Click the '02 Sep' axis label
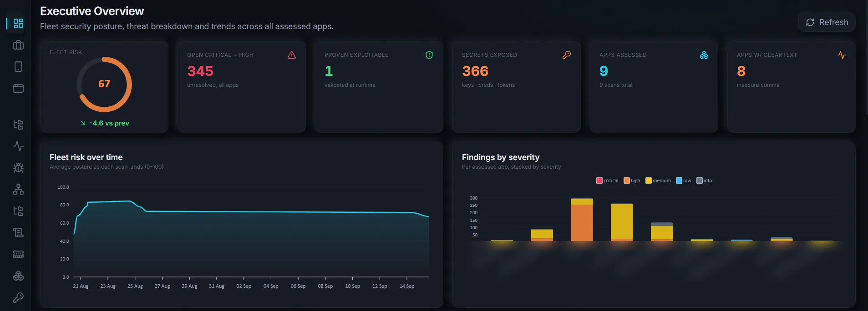 pos(244,286)
